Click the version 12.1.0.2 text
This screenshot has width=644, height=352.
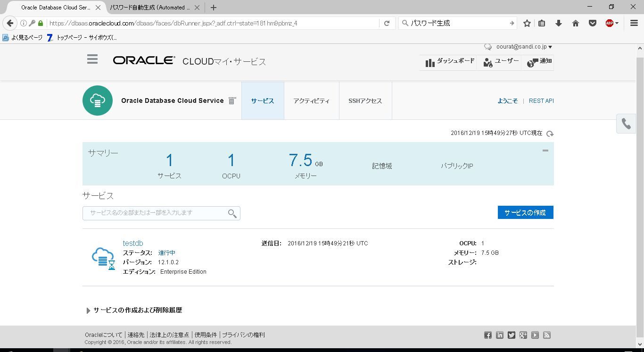(x=168, y=262)
